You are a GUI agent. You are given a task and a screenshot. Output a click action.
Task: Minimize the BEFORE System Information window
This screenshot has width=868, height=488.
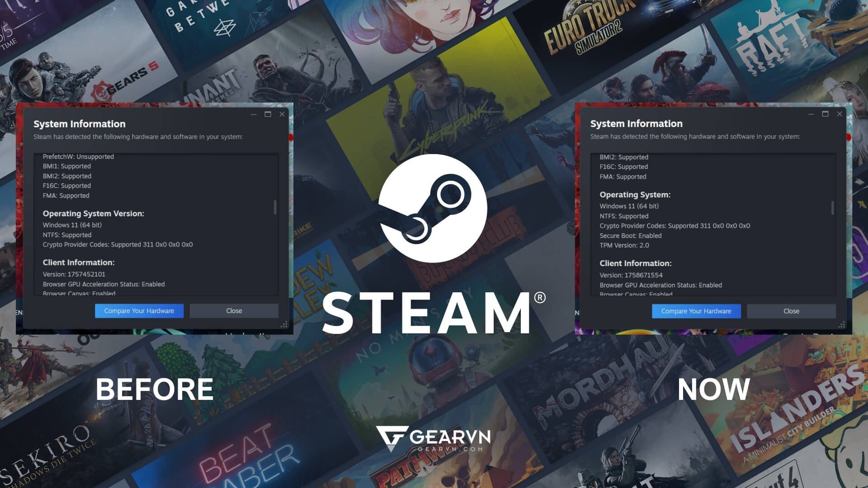(254, 114)
